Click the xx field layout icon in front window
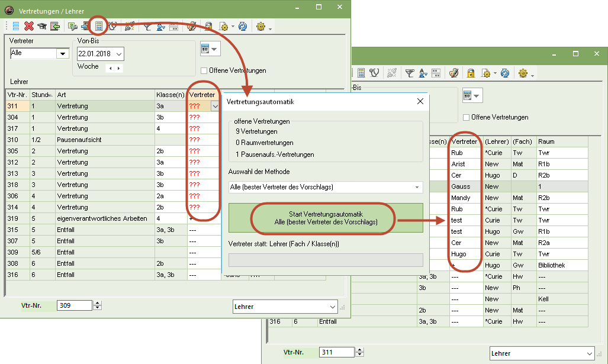Viewport: 608px width, 364px height. pyautogui.click(x=173, y=27)
